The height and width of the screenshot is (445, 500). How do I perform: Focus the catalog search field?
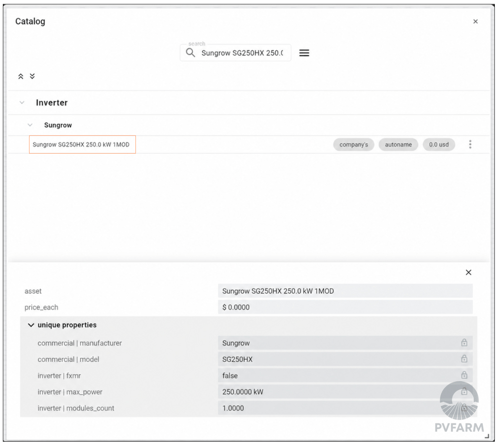click(242, 53)
